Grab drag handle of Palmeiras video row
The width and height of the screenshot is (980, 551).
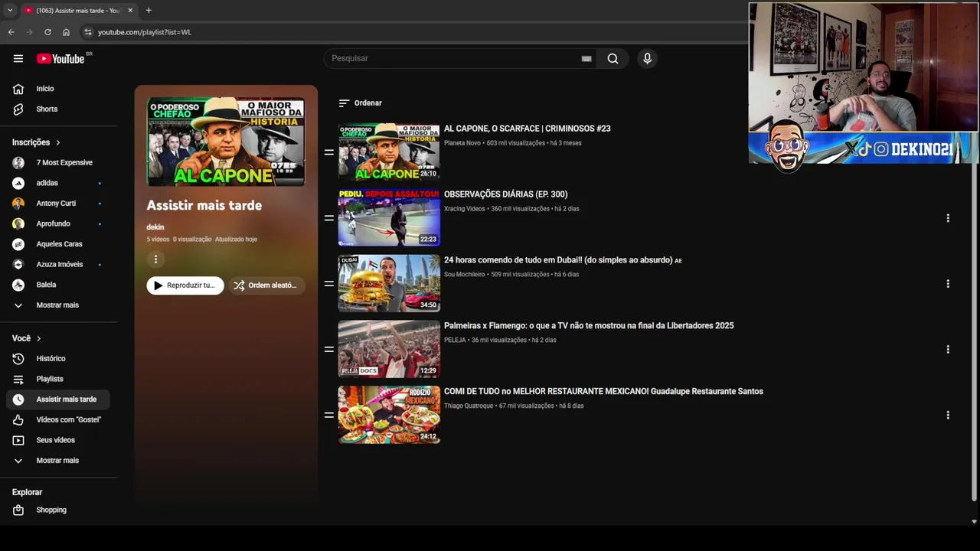tap(328, 350)
